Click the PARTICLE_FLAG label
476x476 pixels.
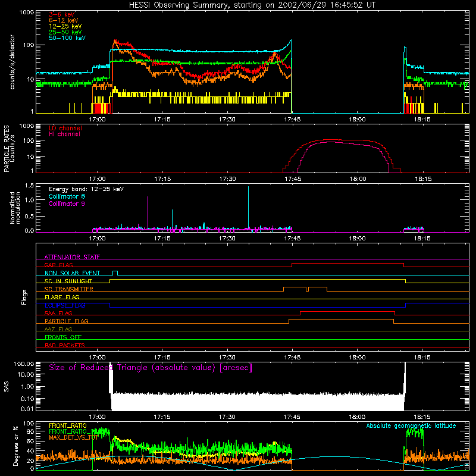tap(67, 321)
